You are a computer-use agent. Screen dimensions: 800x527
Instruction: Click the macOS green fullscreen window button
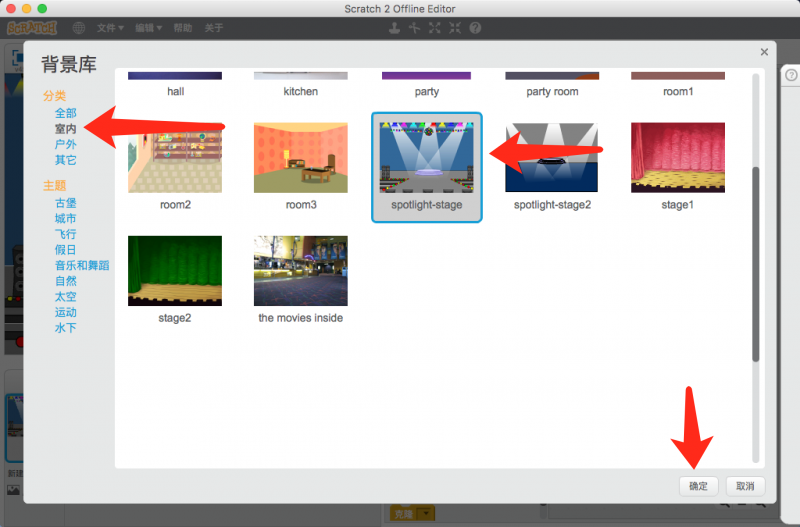(x=42, y=9)
